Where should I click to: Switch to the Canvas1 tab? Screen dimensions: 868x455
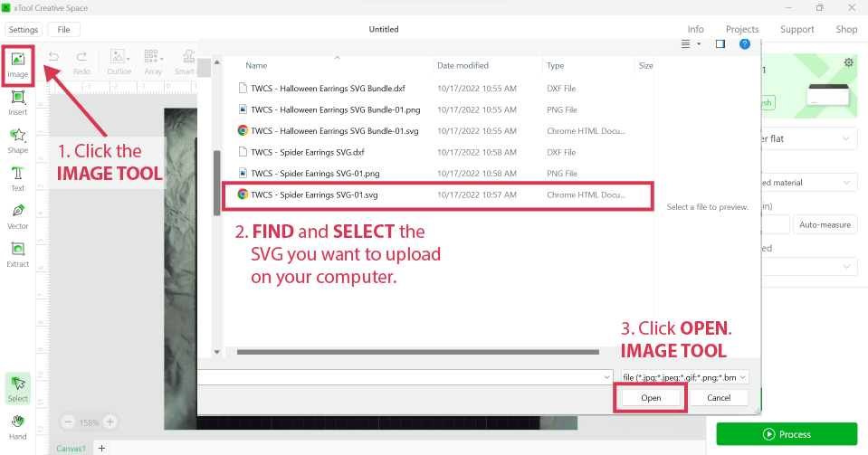tap(72, 449)
